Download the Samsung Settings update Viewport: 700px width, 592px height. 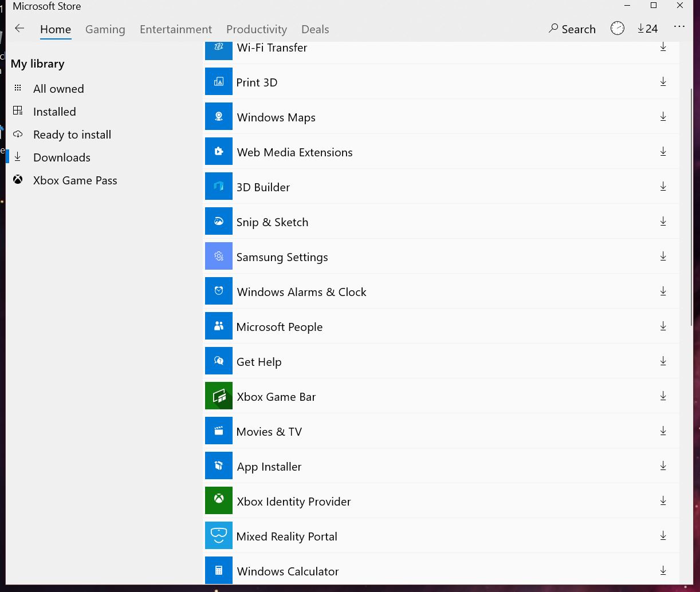(x=663, y=256)
